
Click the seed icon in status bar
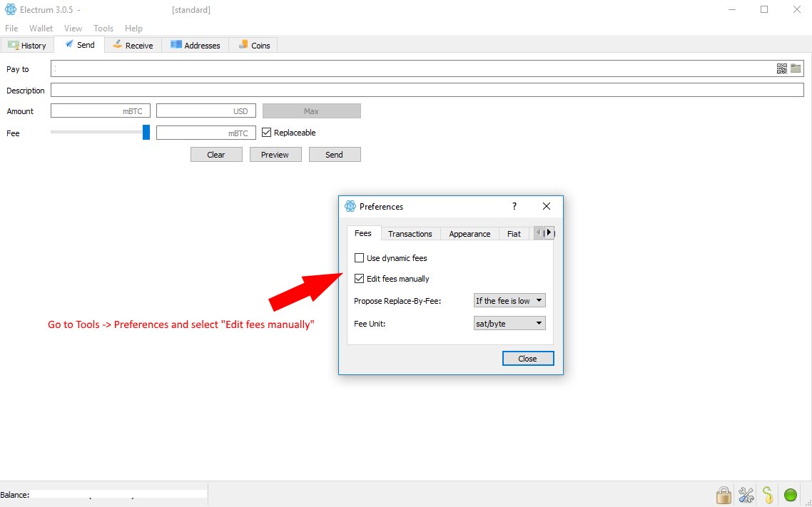(768, 495)
